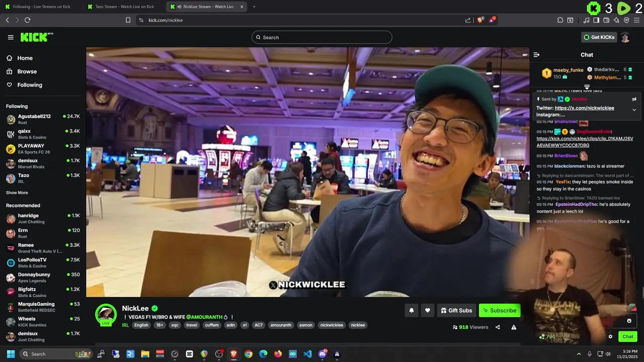Image resolution: width=644 pixels, height=362 pixels.
Task: Open LosPollosTV recommended channel
Action: coord(43,262)
